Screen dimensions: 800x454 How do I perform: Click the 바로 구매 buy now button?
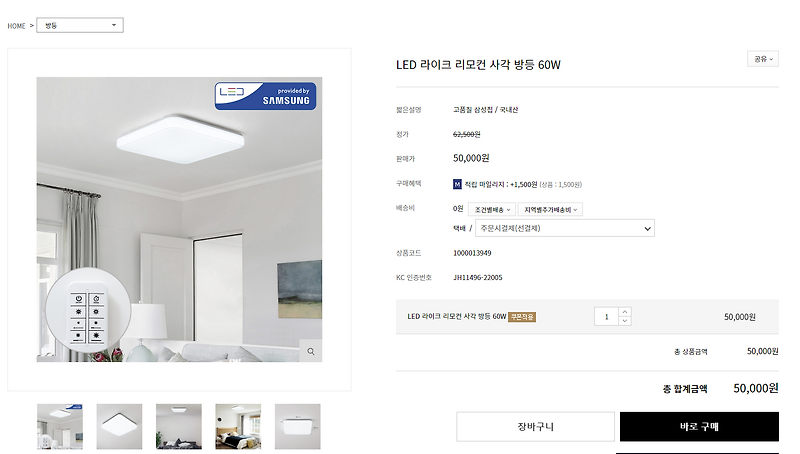[x=699, y=426]
